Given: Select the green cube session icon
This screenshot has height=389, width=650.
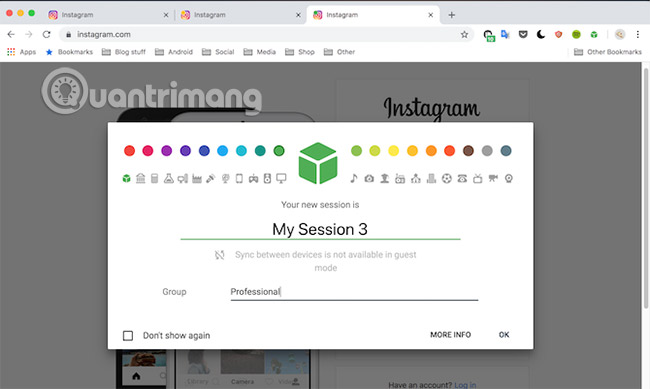Looking at the screenshot, I should point(126,179).
